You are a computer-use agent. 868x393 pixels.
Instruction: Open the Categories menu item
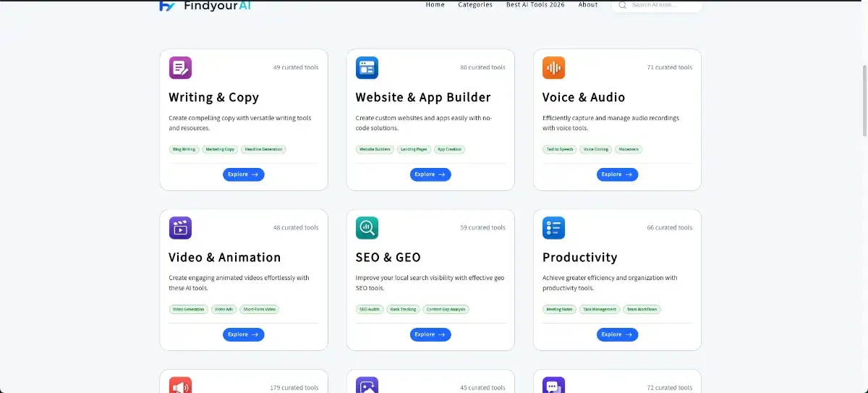pyautogui.click(x=475, y=4)
